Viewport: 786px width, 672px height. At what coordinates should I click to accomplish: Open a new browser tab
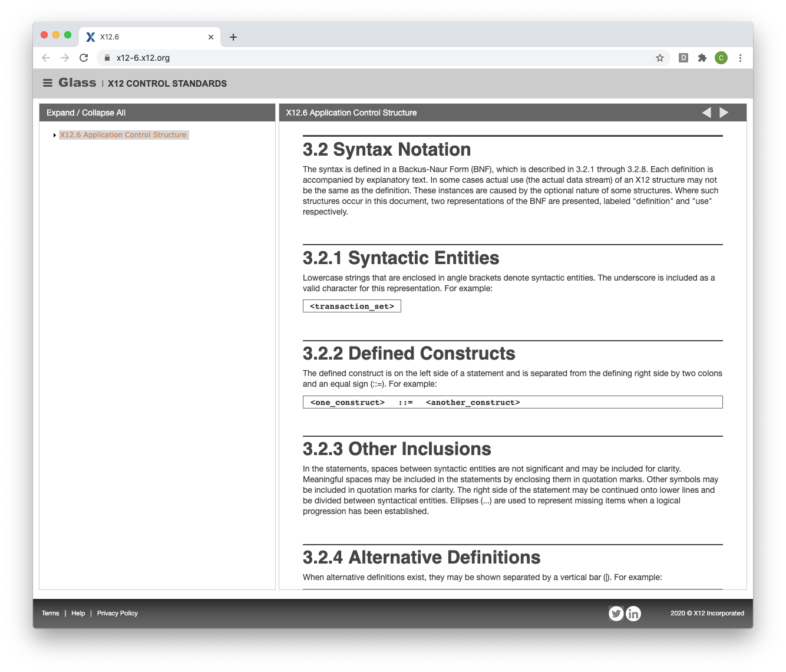pyautogui.click(x=233, y=37)
